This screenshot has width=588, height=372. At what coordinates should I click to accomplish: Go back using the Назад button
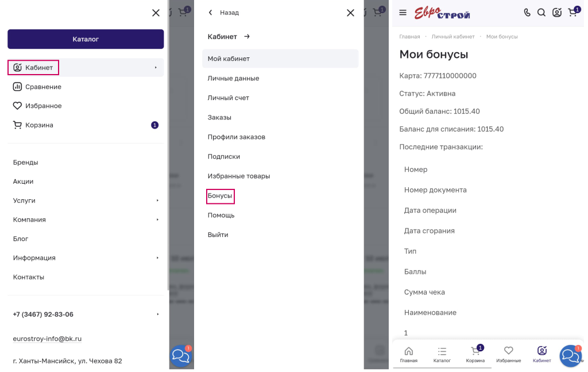tap(224, 13)
